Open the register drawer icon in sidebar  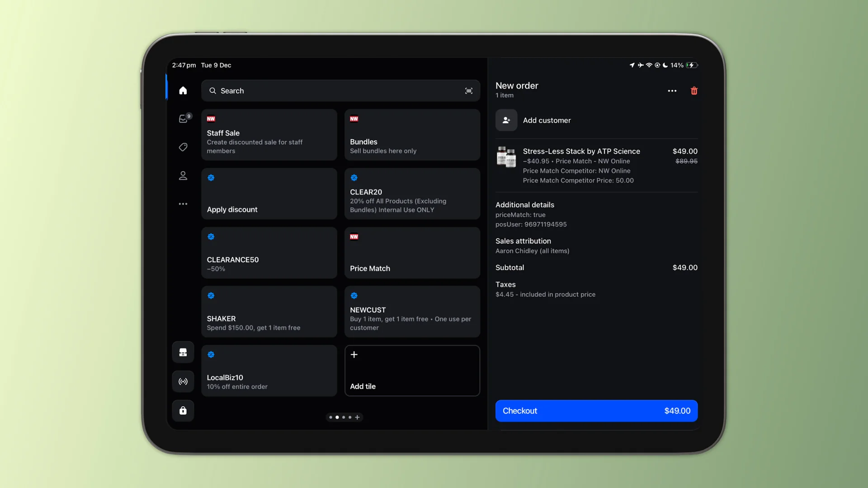[x=183, y=352]
